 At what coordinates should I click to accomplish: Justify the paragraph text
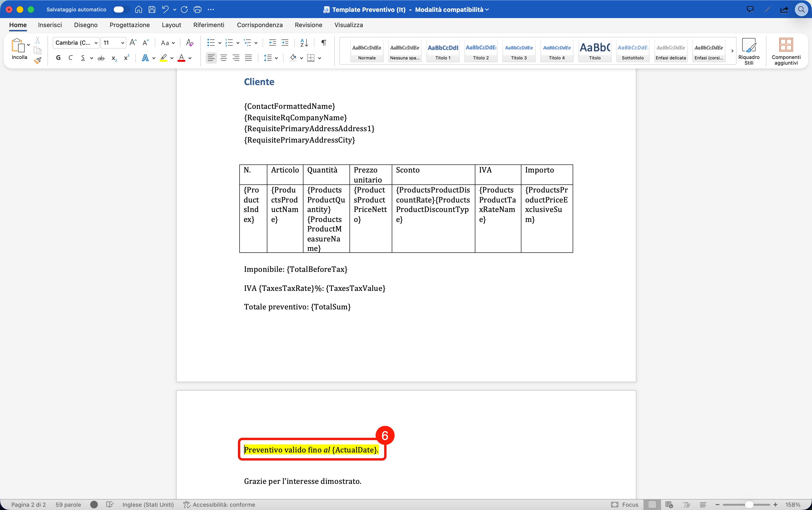point(248,58)
